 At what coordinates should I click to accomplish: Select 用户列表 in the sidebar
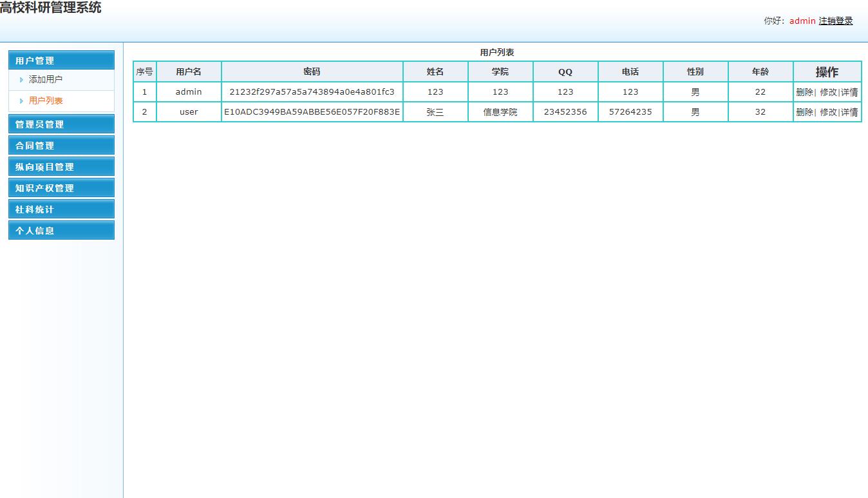pyautogui.click(x=46, y=101)
